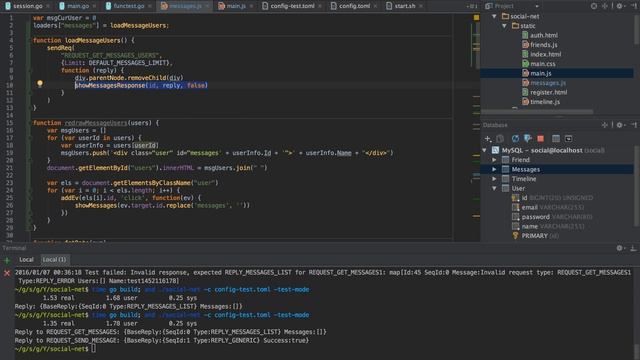This screenshot has width=640, height=360.
Task: Hide the Database panel
Action: (633, 125)
